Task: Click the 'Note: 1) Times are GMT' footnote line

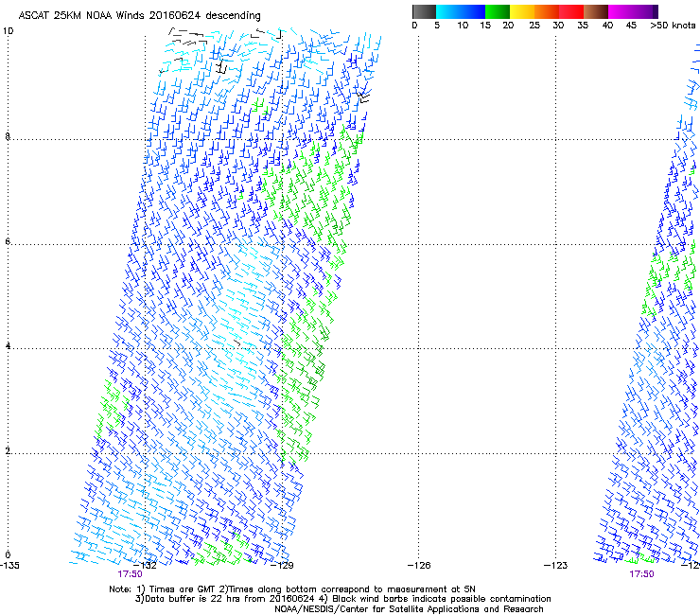Action: [x=292, y=589]
